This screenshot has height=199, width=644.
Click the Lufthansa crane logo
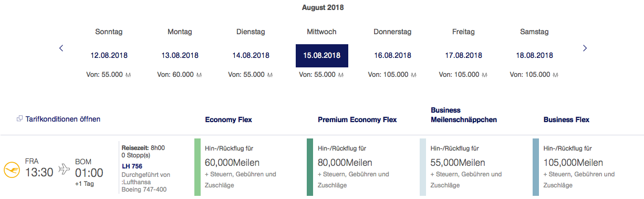pyautogui.click(x=11, y=170)
